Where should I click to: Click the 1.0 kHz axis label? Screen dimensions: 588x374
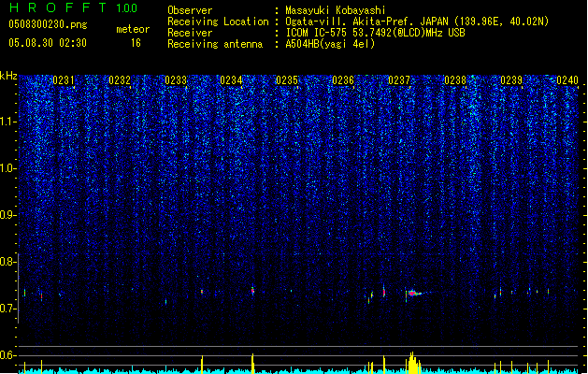coord(8,168)
